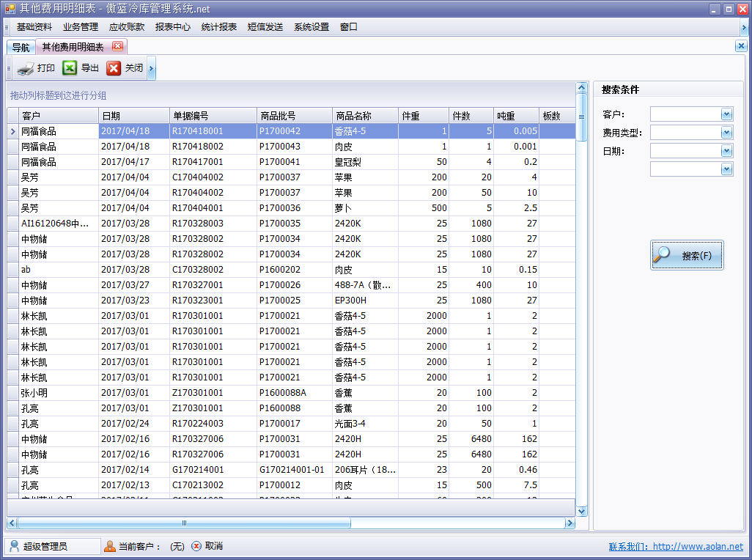
Task: Click the red cancel icon in status bar
Action: [x=196, y=546]
